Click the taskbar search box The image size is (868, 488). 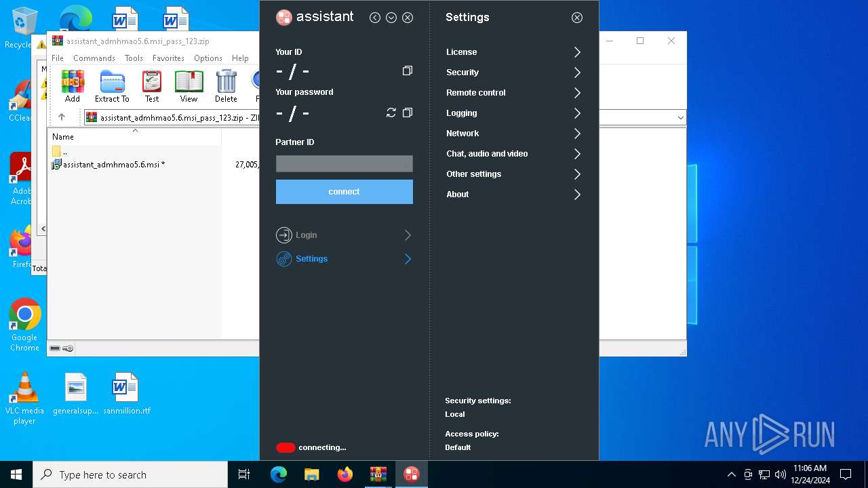click(x=130, y=474)
